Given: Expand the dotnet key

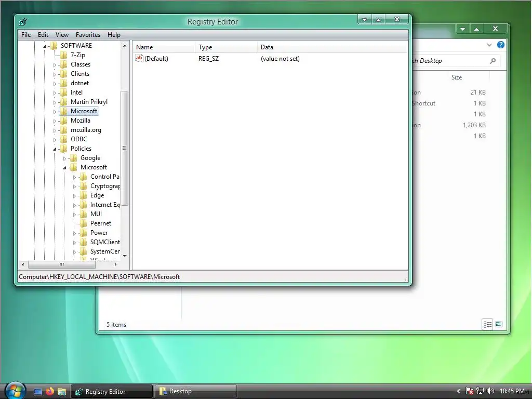Looking at the screenshot, I should click(55, 84).
